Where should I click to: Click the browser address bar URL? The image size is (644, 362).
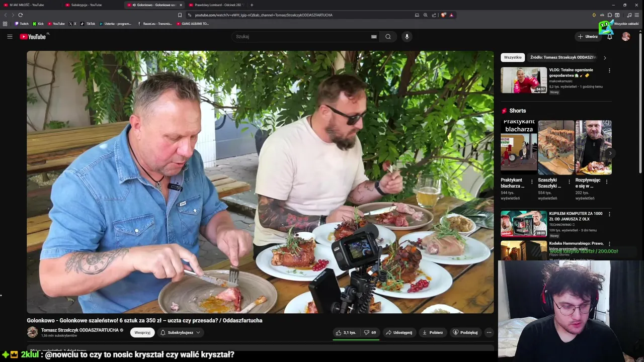click(264, 15)
